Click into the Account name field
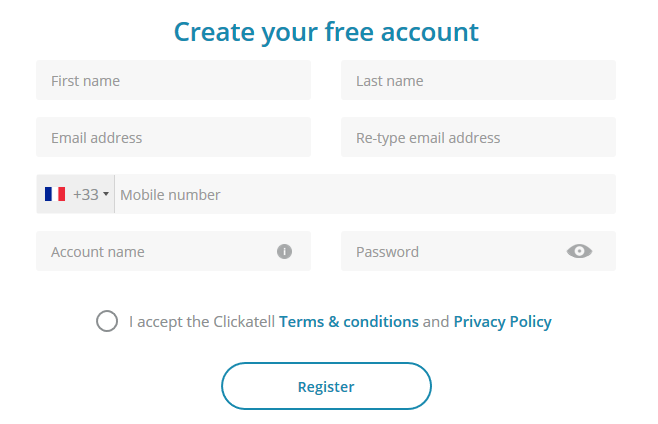 tap(173, 251)
